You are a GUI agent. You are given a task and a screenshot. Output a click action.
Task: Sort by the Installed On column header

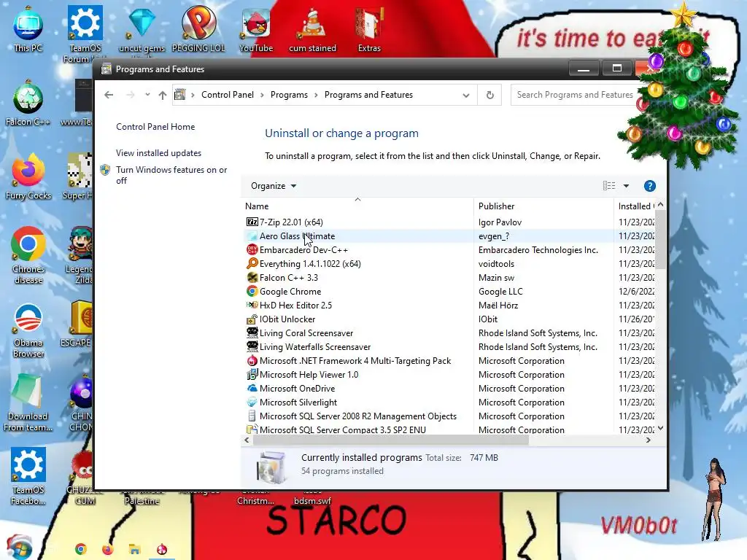635,206
